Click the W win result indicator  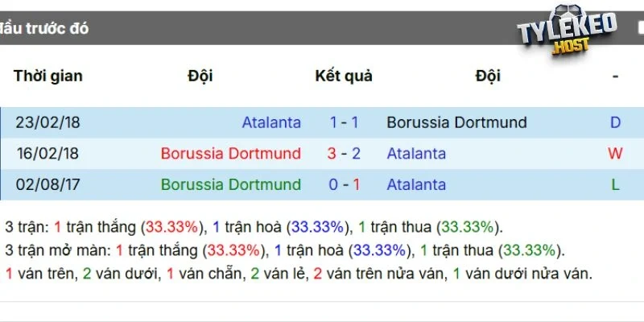615,154
